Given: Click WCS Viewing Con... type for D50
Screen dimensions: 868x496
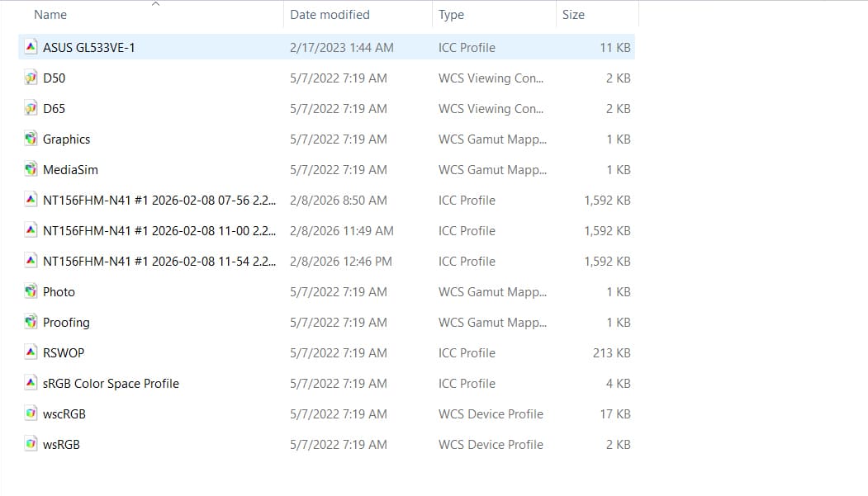Looking at the screenshot, I should pos(491,78).
